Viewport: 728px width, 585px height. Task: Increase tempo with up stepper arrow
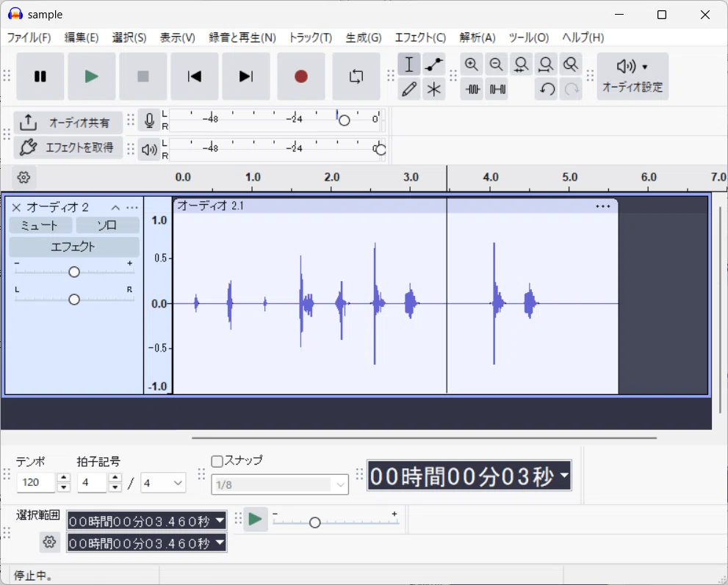coord(64,477)
